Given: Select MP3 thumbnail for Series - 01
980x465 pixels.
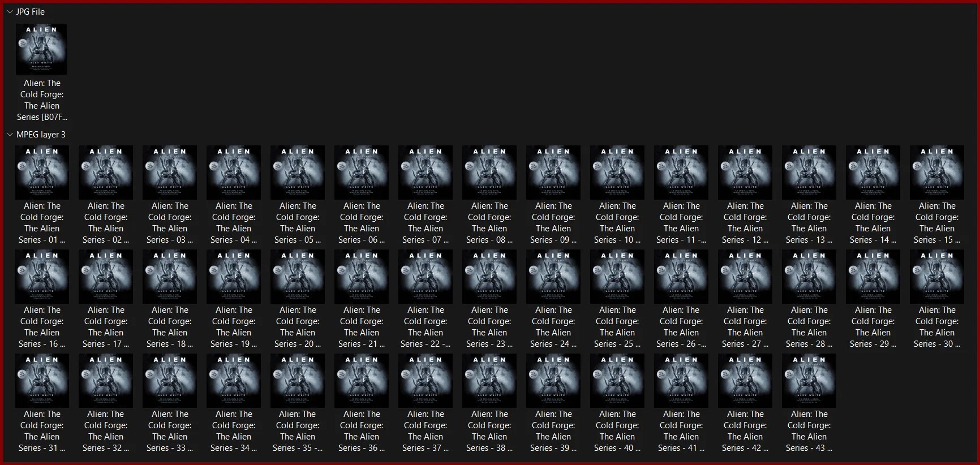Looking at the screenshot, I should [x=42, y=173].
